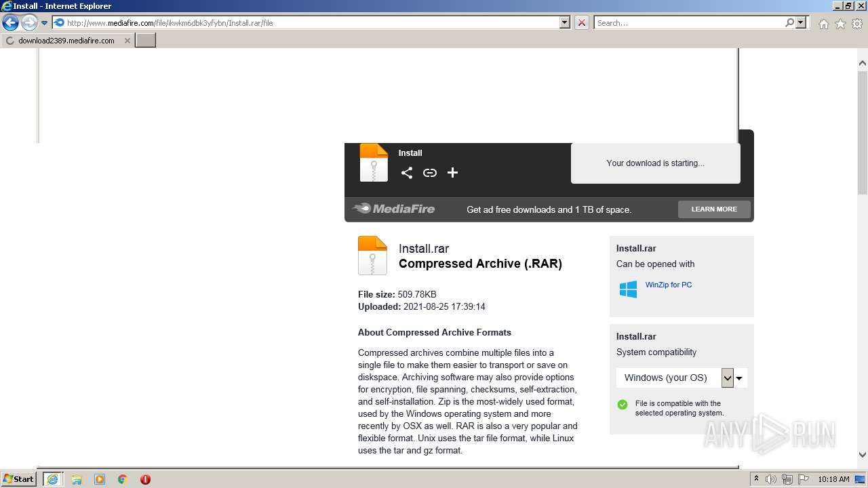This screenshot has height=488, width=868.
Task: Click the Windows logo beside WinZip
Action: point(628,289)
